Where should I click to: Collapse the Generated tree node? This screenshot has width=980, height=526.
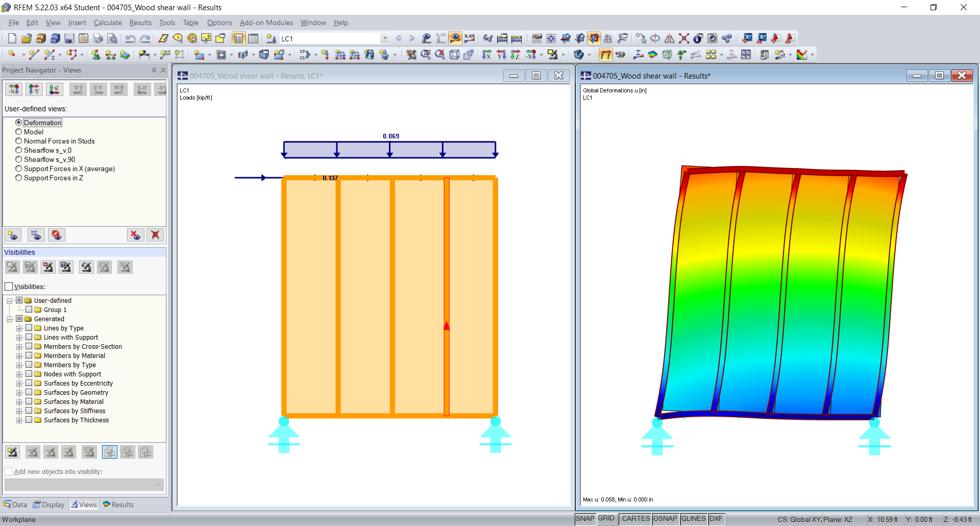point(10,319)
